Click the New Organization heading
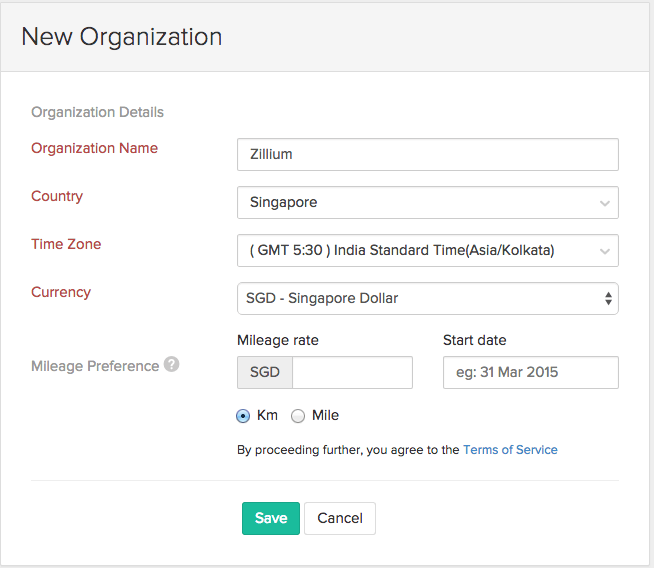This screenshot has width=654, height=568. click(121, 37)
